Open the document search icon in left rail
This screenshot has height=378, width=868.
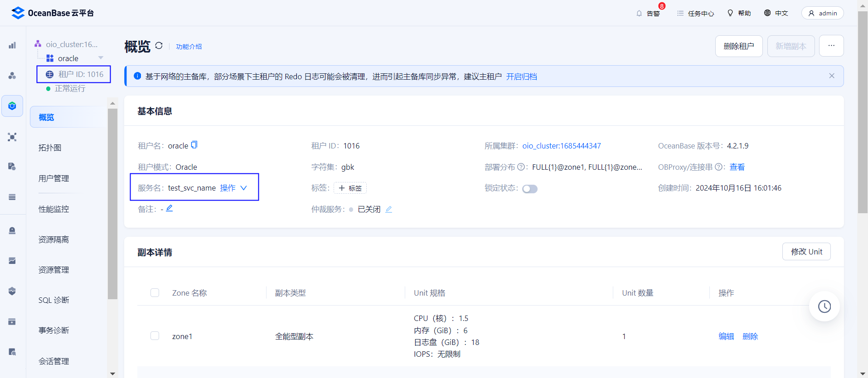[12, 352]
